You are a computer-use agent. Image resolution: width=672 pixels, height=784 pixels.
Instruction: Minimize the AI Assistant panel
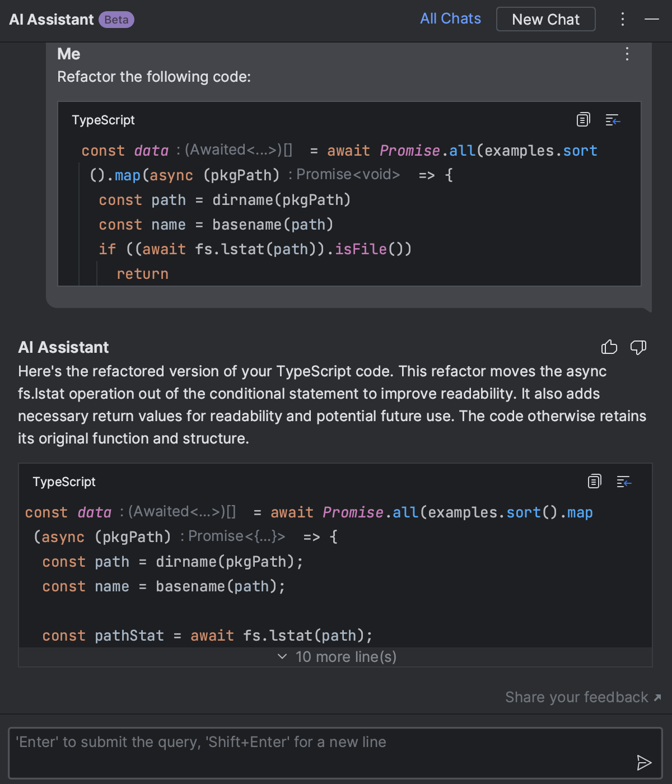(652, 19)
